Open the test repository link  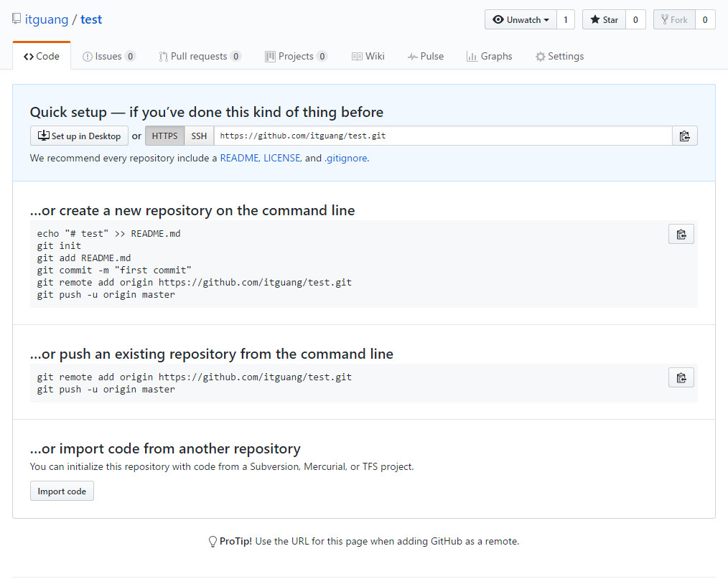[91, 19]
